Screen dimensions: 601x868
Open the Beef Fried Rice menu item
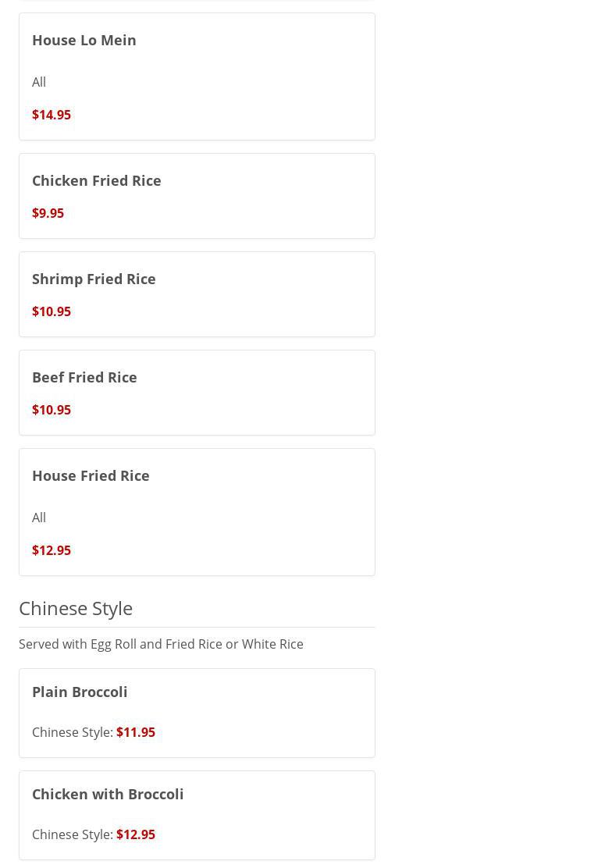[x=84, y=377]
